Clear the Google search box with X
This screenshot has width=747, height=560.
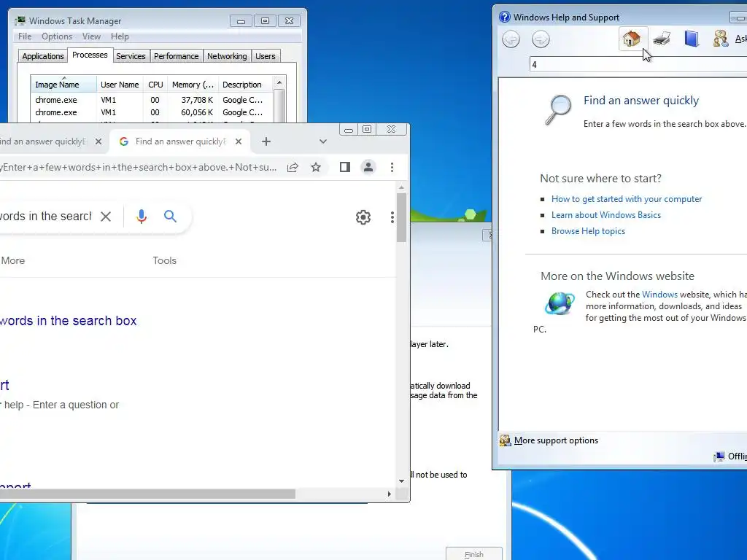tap(106, 217)
